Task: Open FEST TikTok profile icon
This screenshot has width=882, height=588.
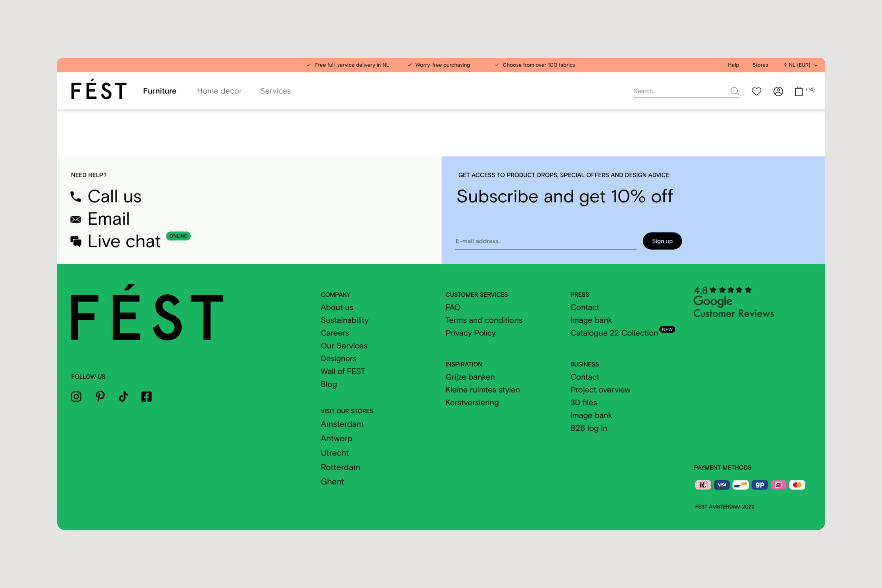Action: (123, 396)
